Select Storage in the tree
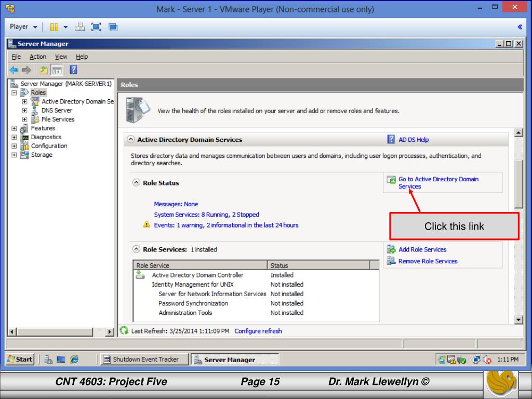Image resolution: width=532 pixels, height=399 pixels. 42,155
